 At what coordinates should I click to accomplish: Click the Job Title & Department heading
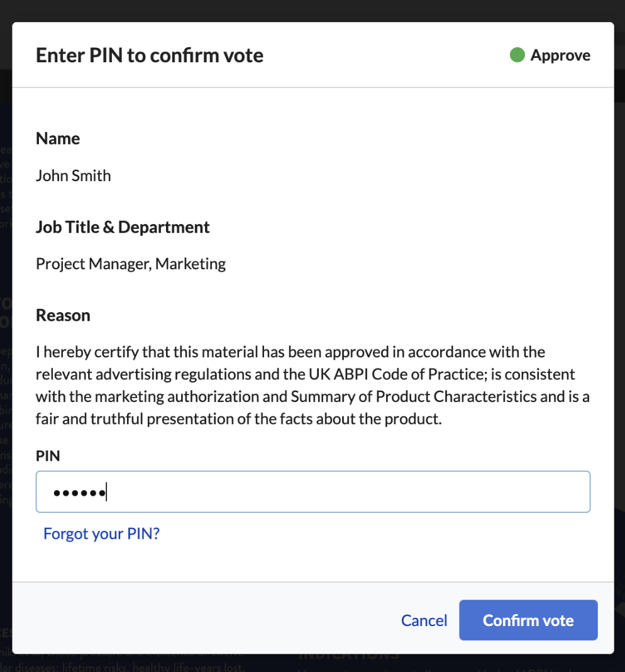click(x=123, y=227)
